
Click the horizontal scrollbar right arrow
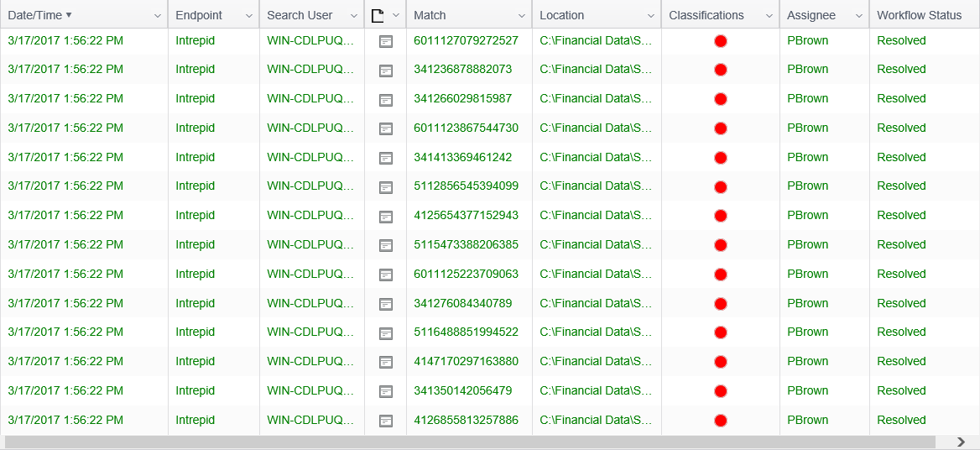(x=962, y=442)
